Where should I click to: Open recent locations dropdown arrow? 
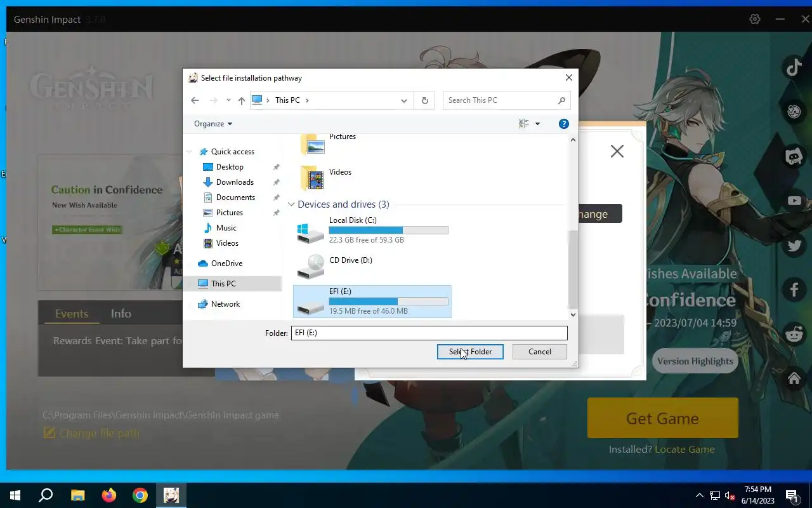click(228, 100)
